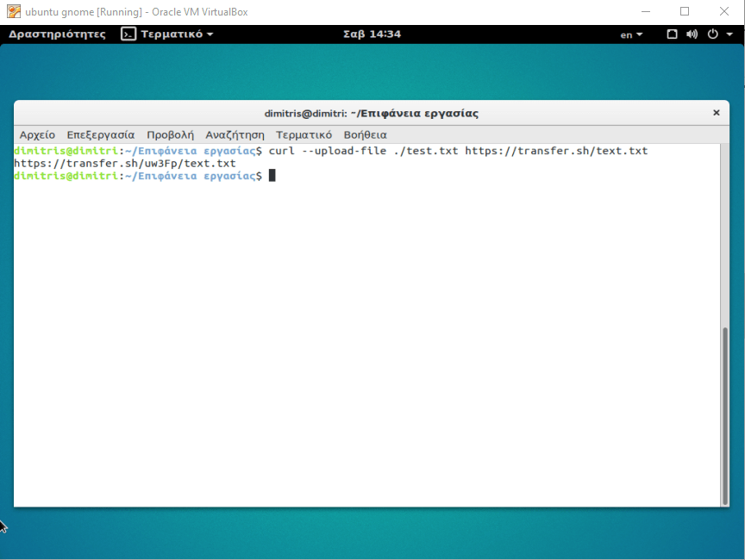The image size is (745, 560).
Task: Click the terminal's vertical scrollbar
Action: coord(724,414)
